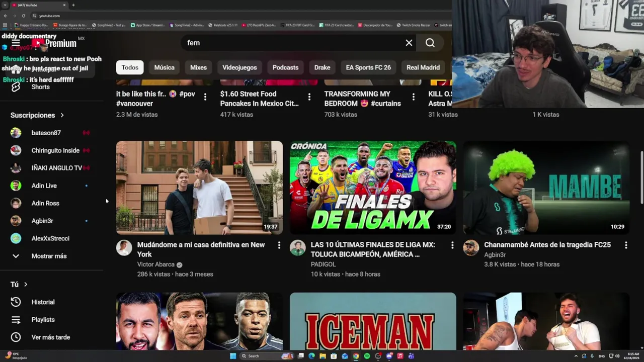Image resolution: width=644 pixels, height=362 pixels.
Task: Open video title Chanamambé Antes de la tragedia
Action: [x=547, y=245]
